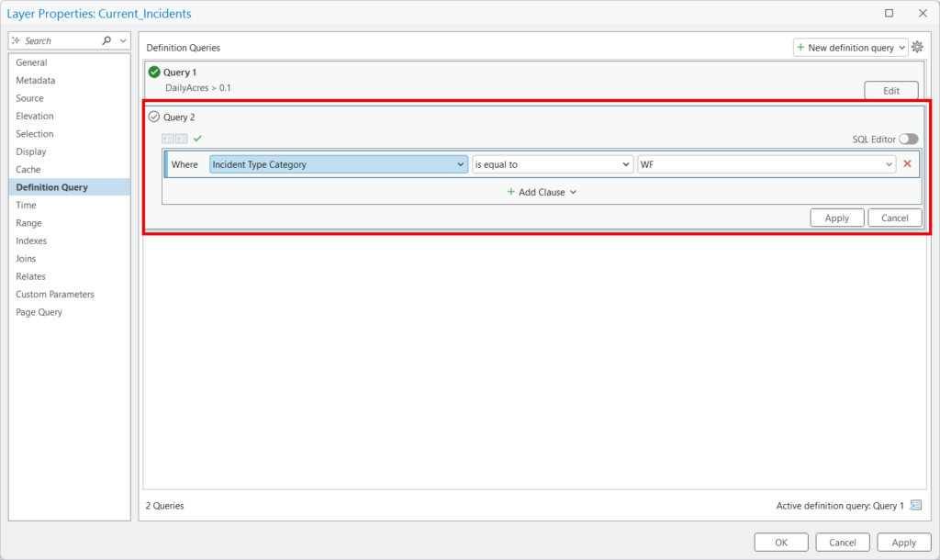Select the Display tab in sidebar
The width and height of the screenshot is (940, 560).
[x=31, y=151]
